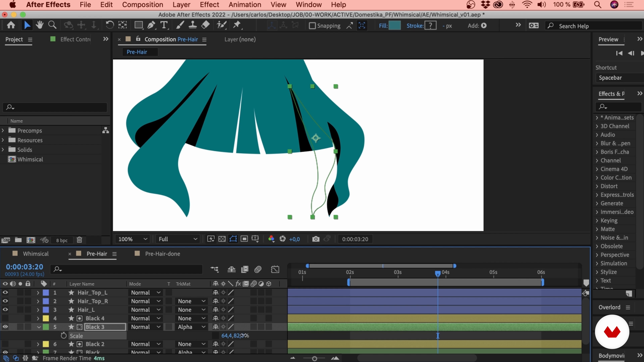Open the Effect menu

[209, 5]
